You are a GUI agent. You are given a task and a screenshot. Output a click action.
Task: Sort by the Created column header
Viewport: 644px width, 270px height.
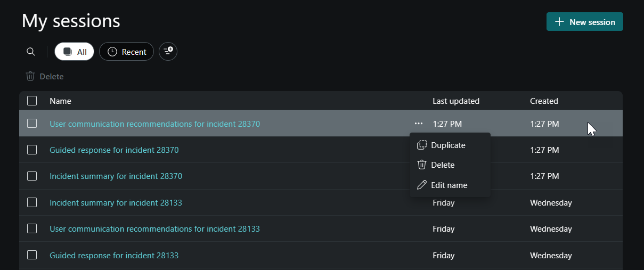544,101
